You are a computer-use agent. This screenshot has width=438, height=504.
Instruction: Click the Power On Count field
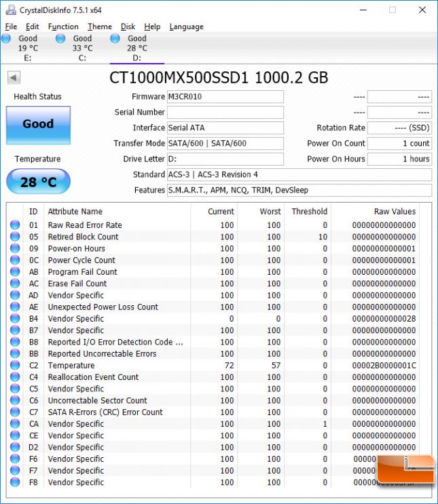[x=399, y=143]
